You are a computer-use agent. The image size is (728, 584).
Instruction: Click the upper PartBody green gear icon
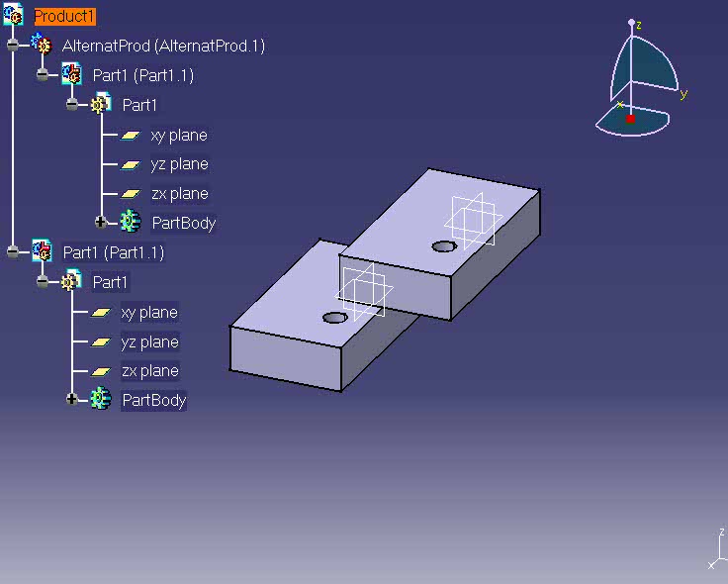tap(131, 221)
